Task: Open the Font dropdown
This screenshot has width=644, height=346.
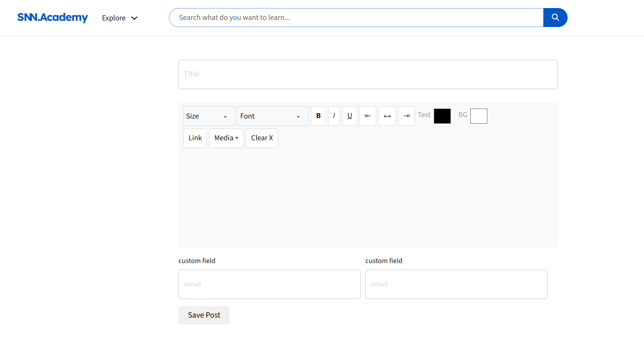Action: (273, 116)
